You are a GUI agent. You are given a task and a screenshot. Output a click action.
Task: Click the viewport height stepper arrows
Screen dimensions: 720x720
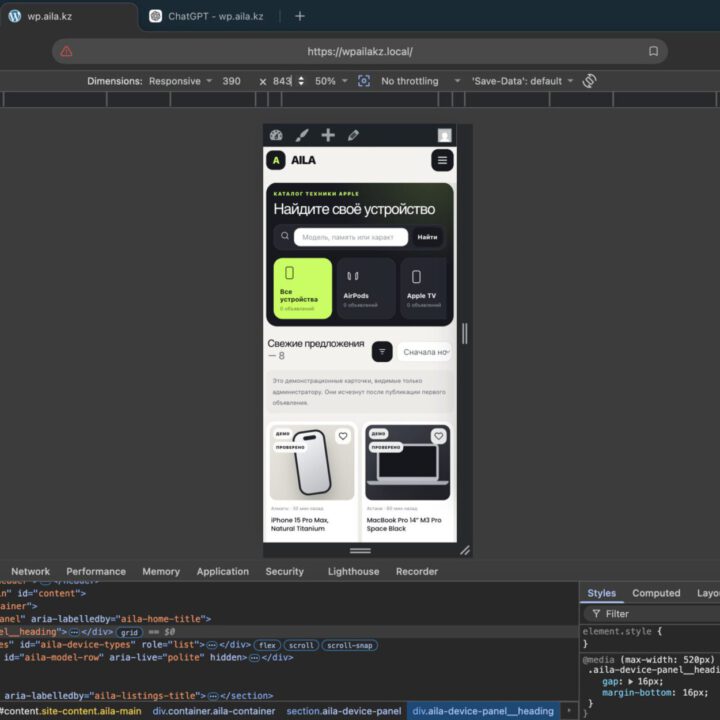301,81
